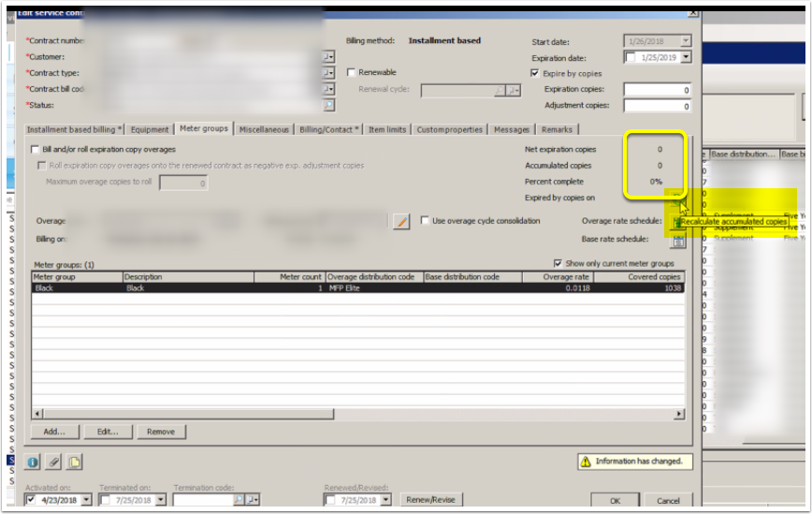Open the Overage rate schedule calendar

(x=675, y=222)
